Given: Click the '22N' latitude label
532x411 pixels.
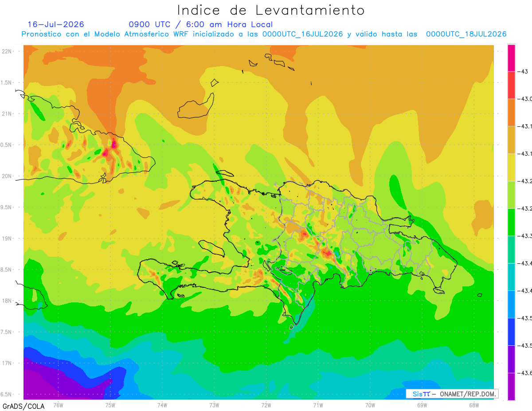Looking at the screenshot, I should tap(8, 51).
